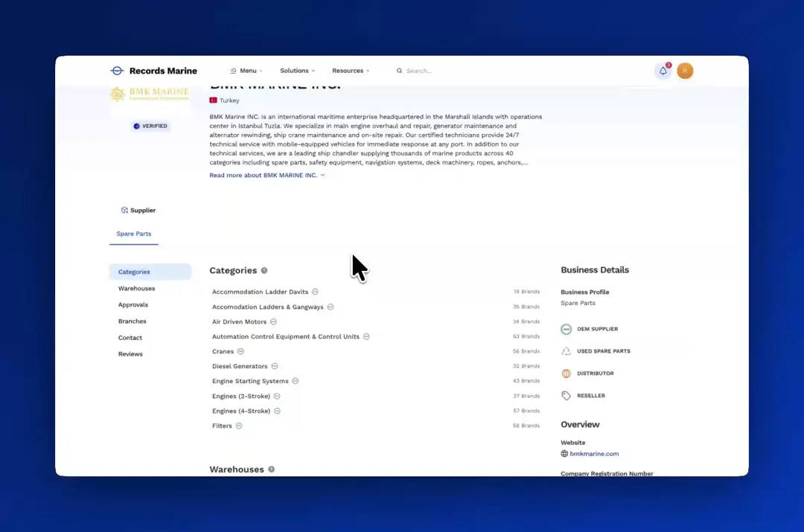
Task: Open the Accommodation Ladder Davits category
Action: (x=260, y=292)
